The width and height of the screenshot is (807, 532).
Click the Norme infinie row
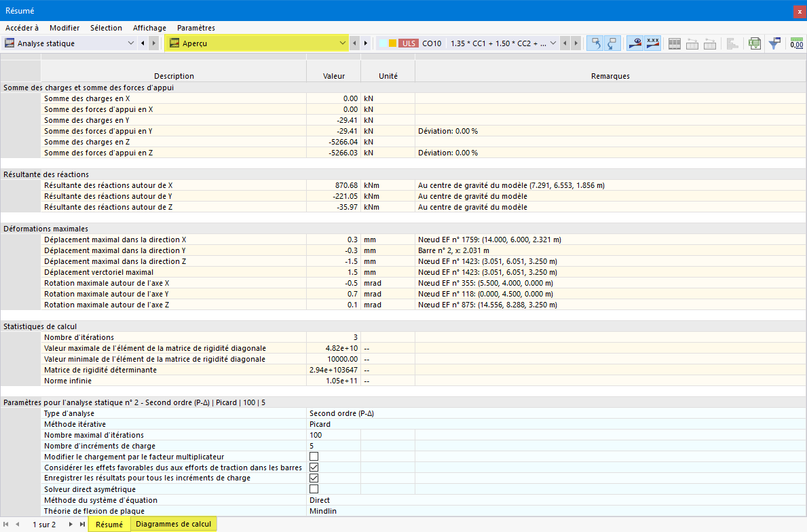pyautogui.click(x=423, y=381)
